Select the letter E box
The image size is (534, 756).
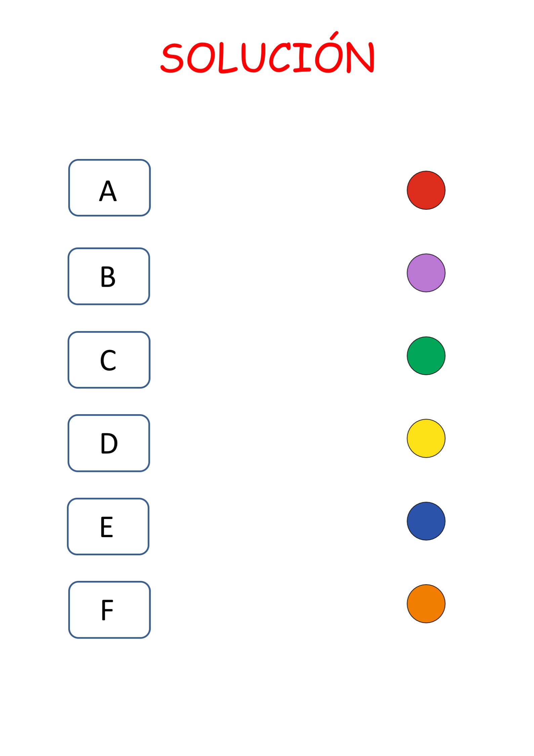point(108,526)
